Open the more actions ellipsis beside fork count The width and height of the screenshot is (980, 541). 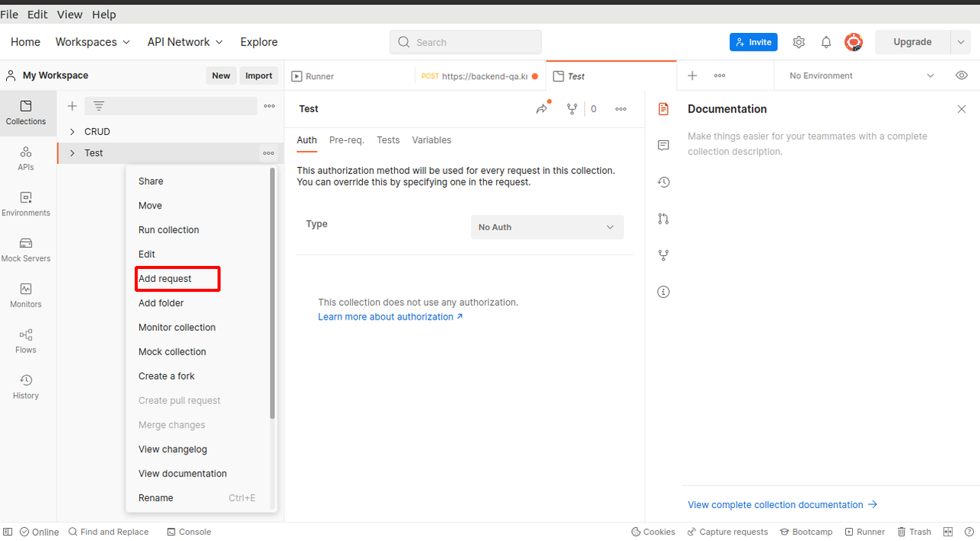tap(621, 109)
